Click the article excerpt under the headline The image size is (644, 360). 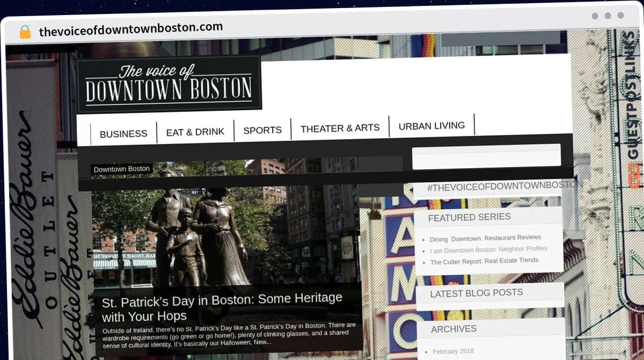pyautogui.click(x=229, y=334)
